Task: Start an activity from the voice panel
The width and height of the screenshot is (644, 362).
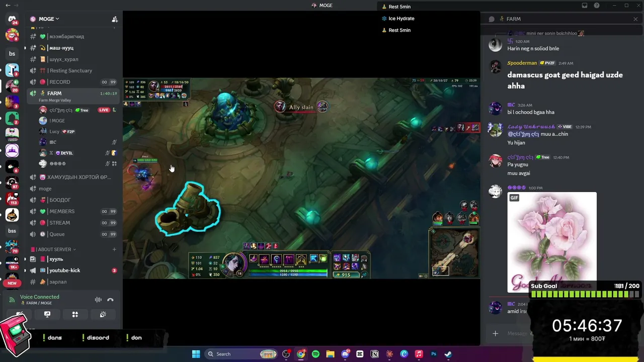Action: pyautogui.click(x=75, y=314)
